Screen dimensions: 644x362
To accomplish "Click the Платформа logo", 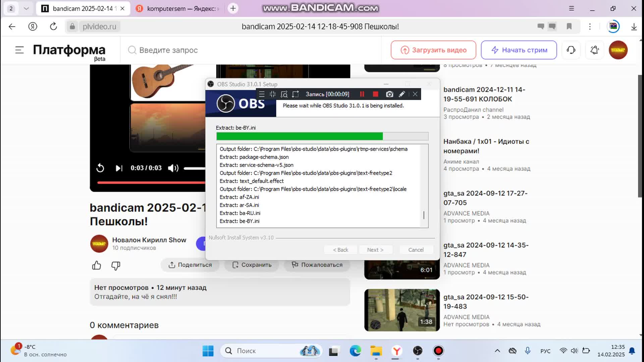I will coord(69,50).
